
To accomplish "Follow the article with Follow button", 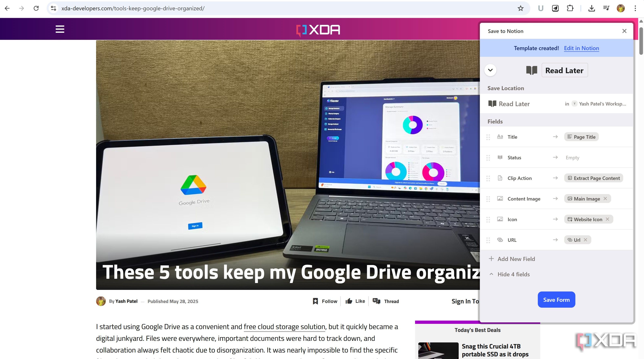I will tap(325, 301).
